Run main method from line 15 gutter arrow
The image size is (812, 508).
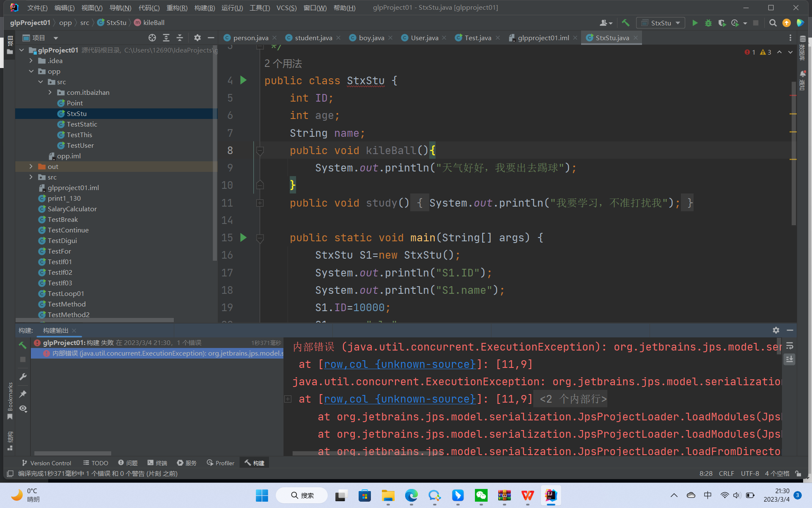[x=243, y=237]
